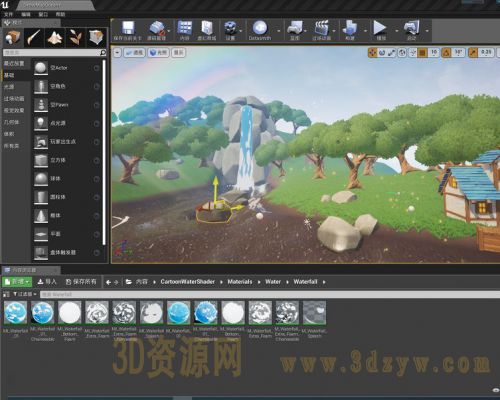Toggle grid snapping orange button
The height and width of the screenshot is (400, 500).
pos(422,53)
